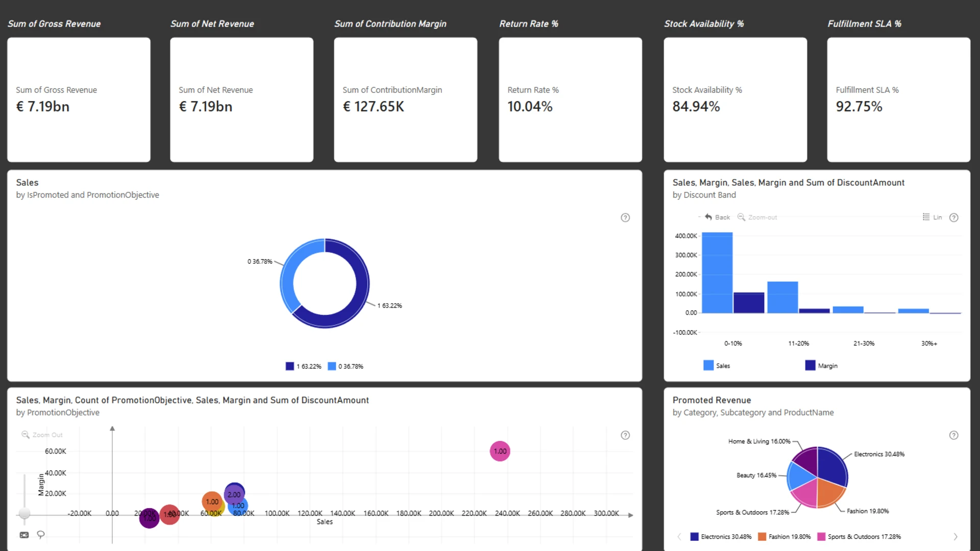The height and width of the screenshot is (551, 980).
Task: Toggle Electronics 30.48% legend item
Action: tap(721, 537)
